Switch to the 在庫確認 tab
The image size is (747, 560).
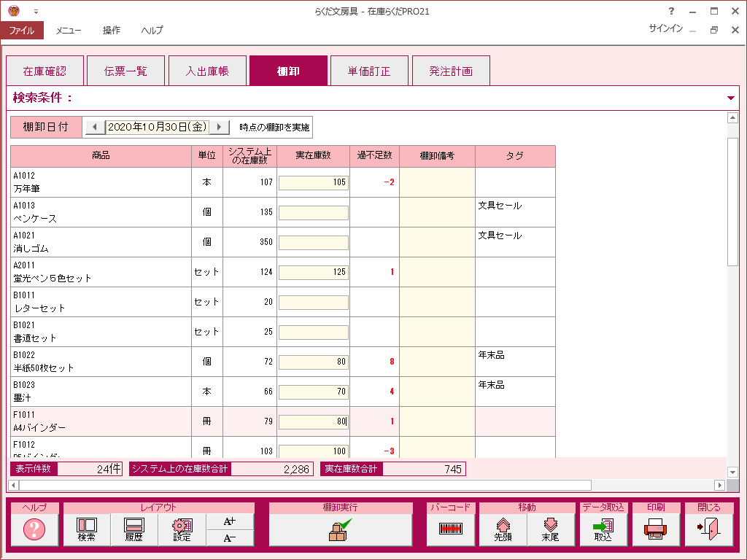[44, 71]
